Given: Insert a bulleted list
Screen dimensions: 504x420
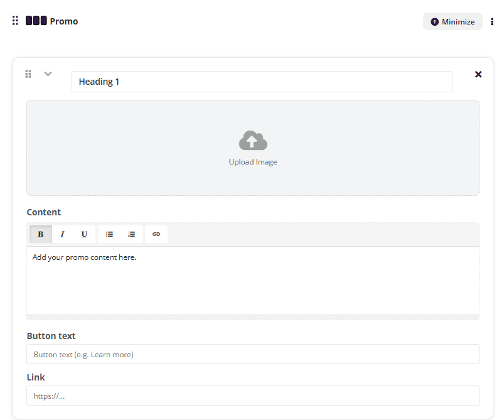Looking at the screenshot, I should (x=109, y=234).
